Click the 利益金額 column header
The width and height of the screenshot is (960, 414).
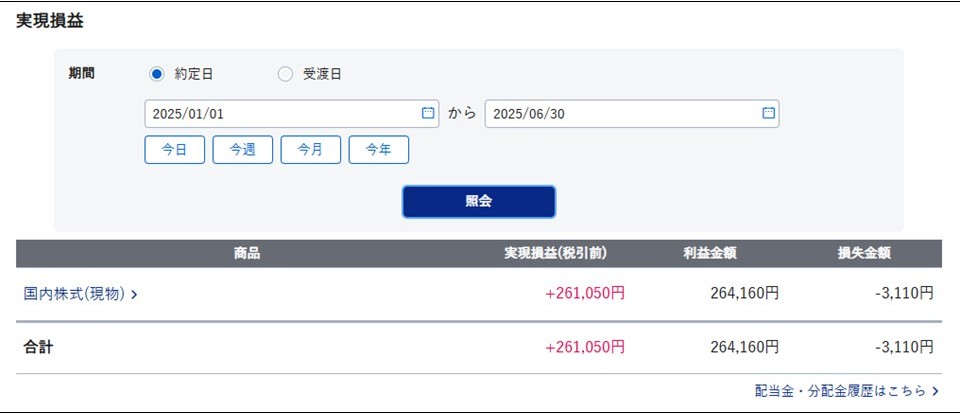coord(710,254)
